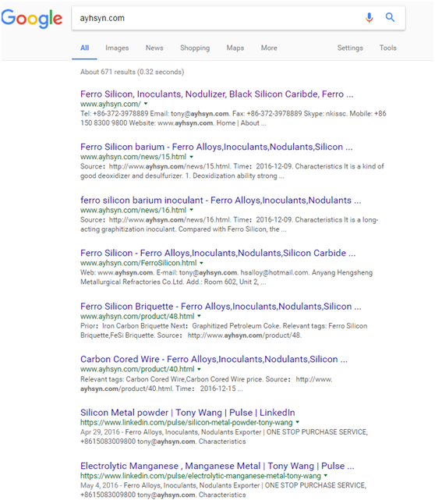The height and width of the screenshot is (504, 435).
Task: Expand dropdown arrow next to product/40.html URL
Action: [x=200, y=369]
